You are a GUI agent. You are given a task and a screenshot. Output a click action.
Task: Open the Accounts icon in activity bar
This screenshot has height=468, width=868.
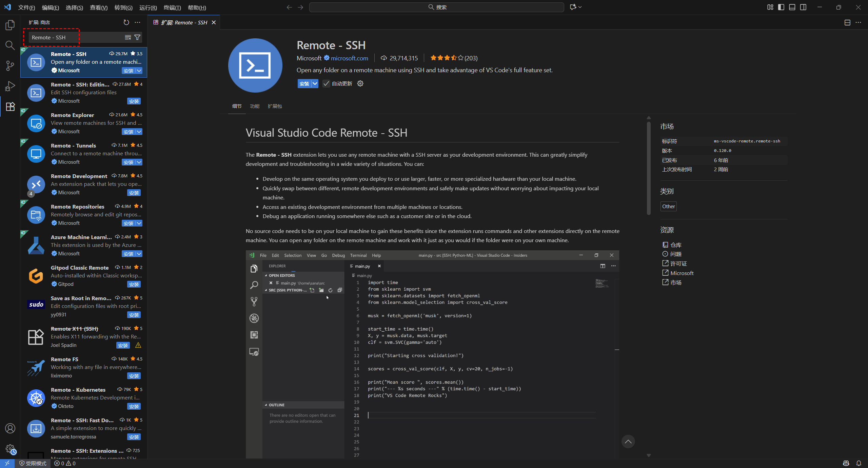(10, 428)
